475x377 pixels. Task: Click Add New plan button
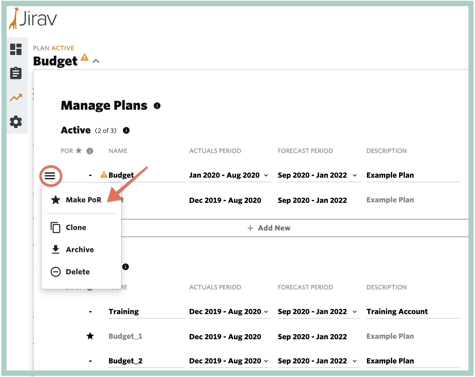(x=269, y=228)
